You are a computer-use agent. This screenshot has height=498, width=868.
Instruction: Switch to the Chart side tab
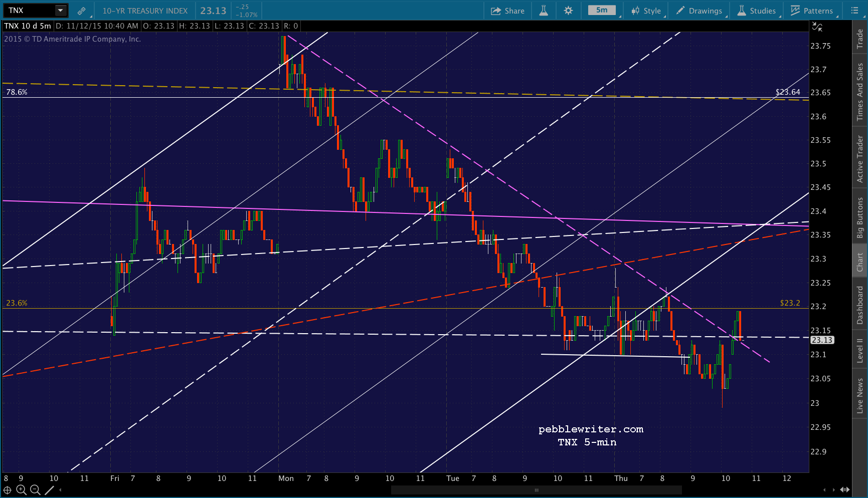coord(860,262)
